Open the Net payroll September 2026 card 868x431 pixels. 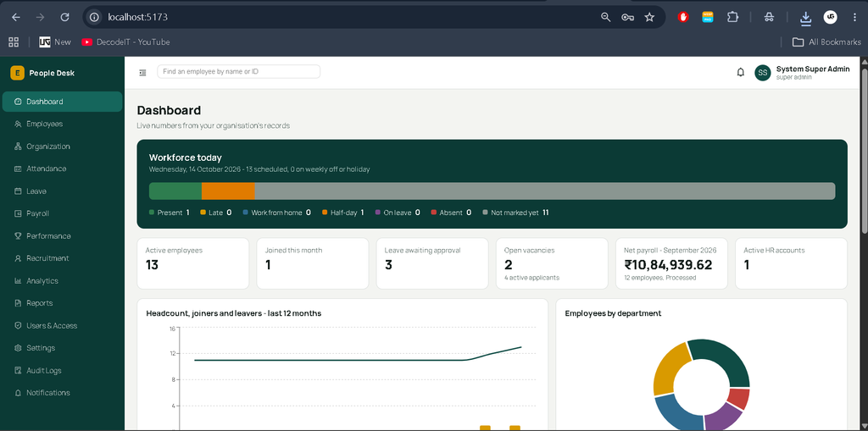point(671,263)
